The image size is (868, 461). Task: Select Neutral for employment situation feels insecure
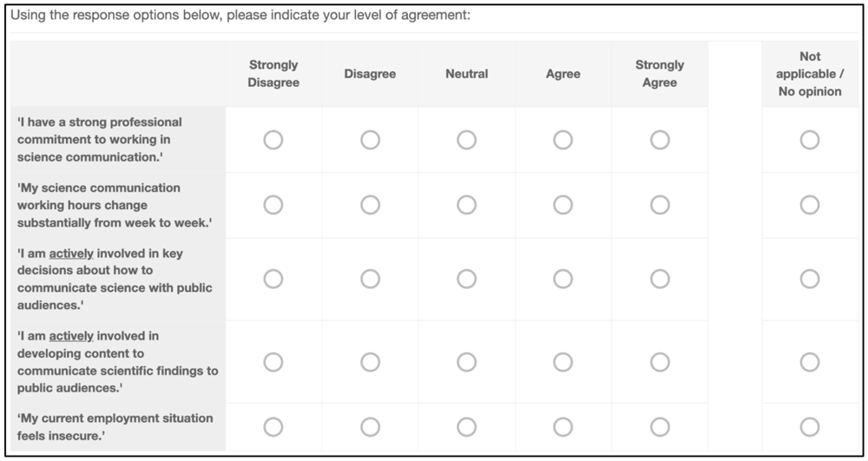tap(467, 426)
